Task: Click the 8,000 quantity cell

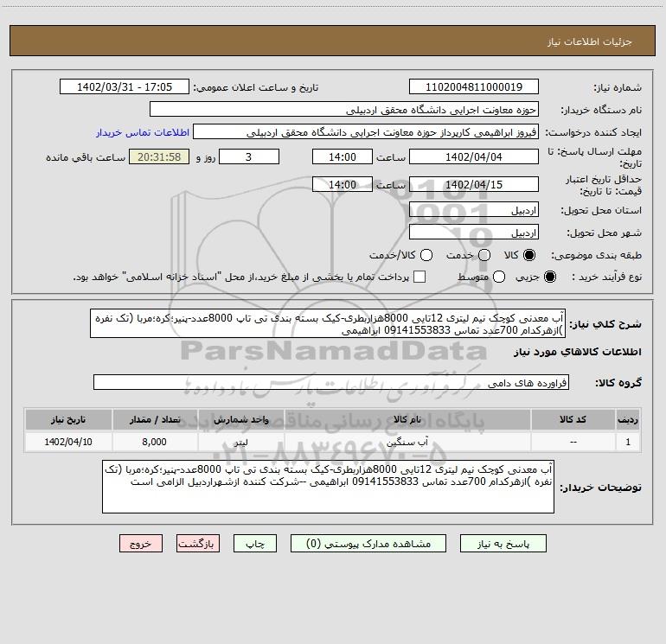Action: coord(155,442)
